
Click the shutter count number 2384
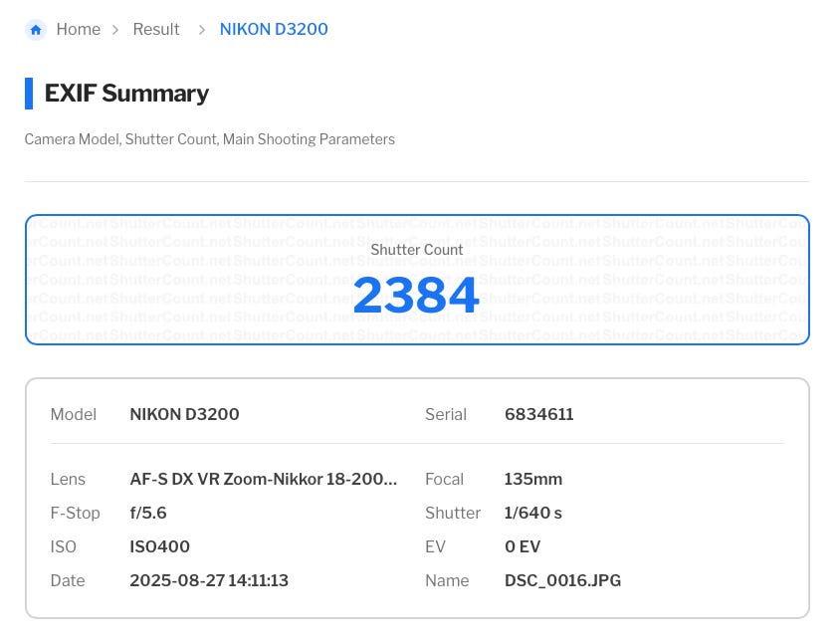click(x=416, y=295)
